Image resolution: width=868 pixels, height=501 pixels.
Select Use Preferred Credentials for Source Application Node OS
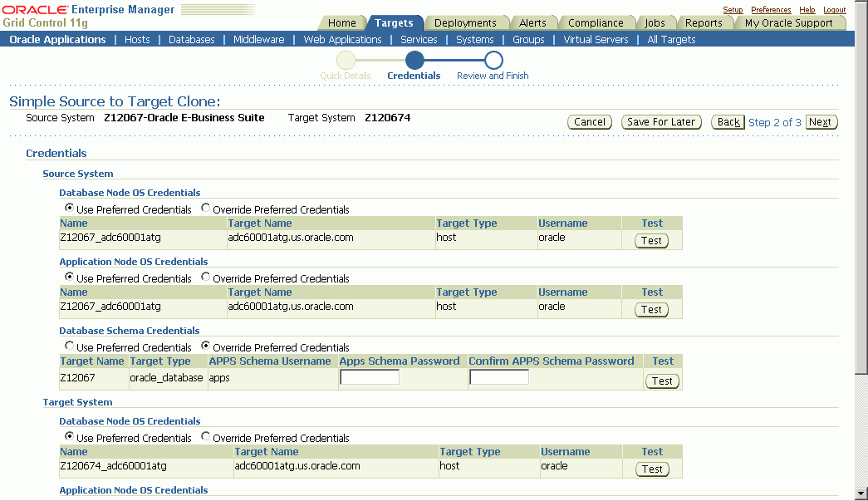point(69,276)
